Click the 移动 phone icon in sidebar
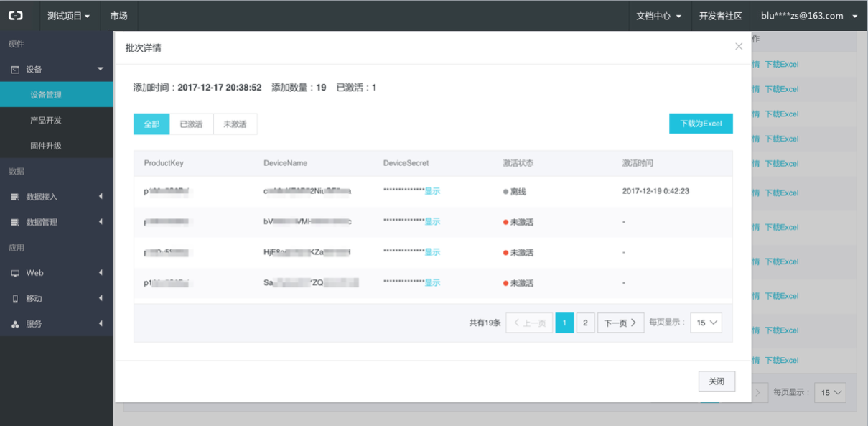The width and height of the screenshot is (868, 426). click(x=15, y=298)
